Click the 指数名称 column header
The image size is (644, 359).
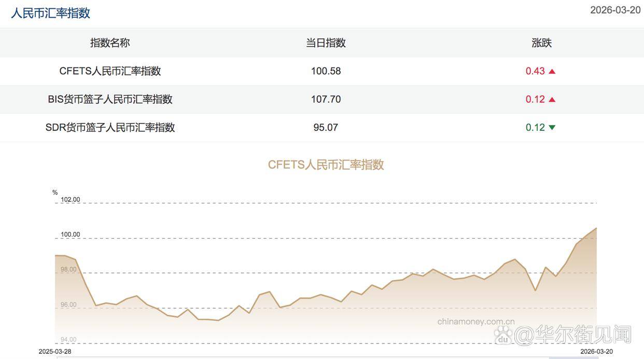coord(110,43)
